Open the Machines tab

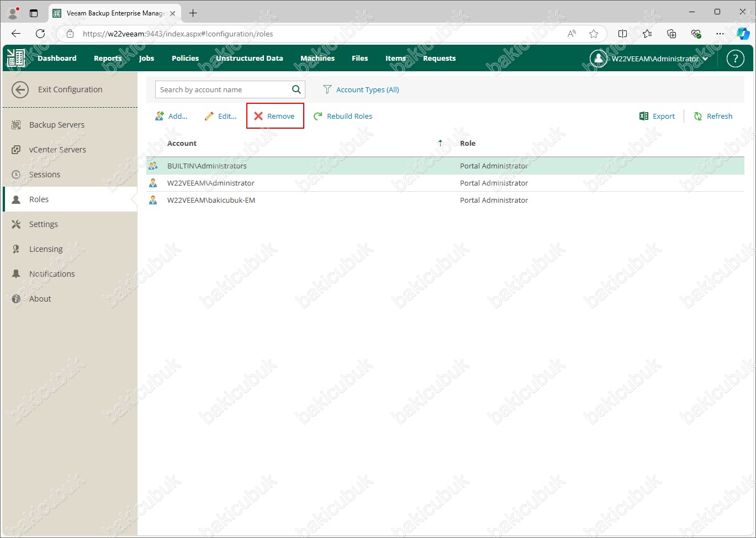(x=318, y=58)
